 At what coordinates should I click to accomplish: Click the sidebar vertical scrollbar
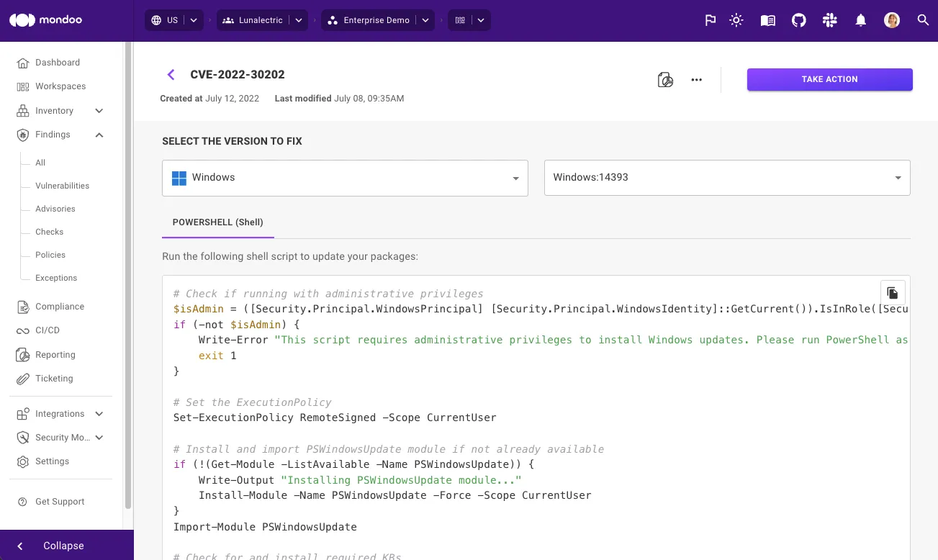(128, 274)
